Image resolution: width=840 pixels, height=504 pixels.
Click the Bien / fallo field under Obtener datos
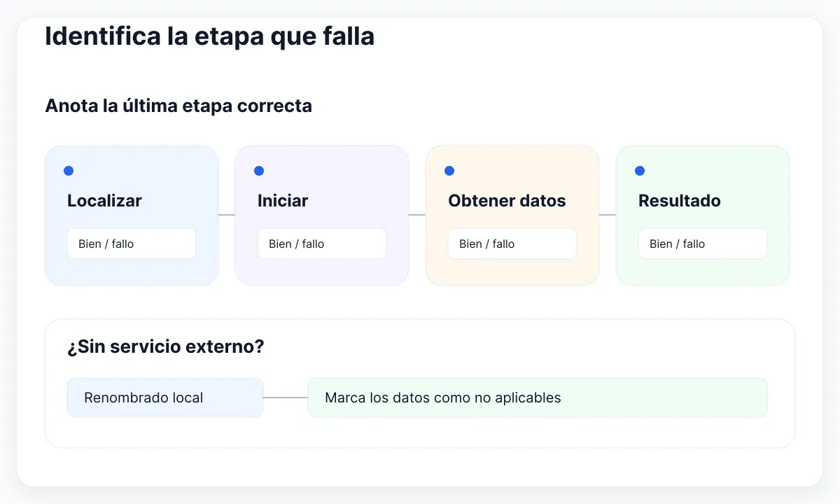[x=512, y=244]
